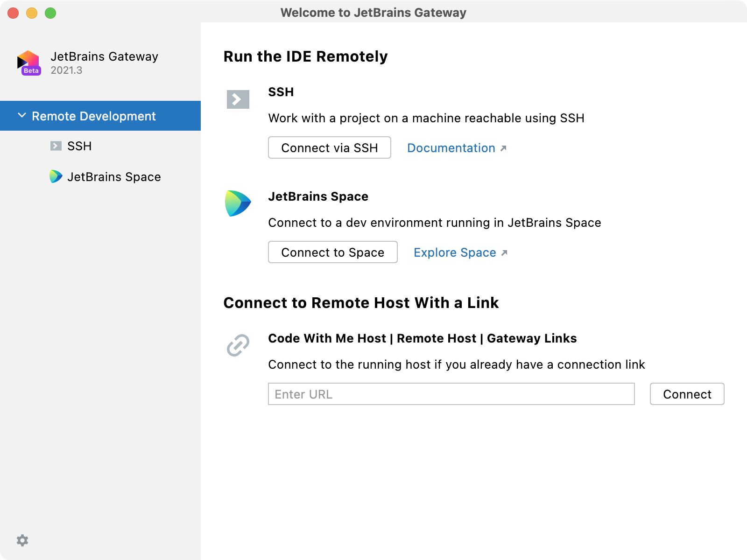This screenshot has width=747, height=560.
Task: Open the Explore Space link
Action: pos(455,252)
